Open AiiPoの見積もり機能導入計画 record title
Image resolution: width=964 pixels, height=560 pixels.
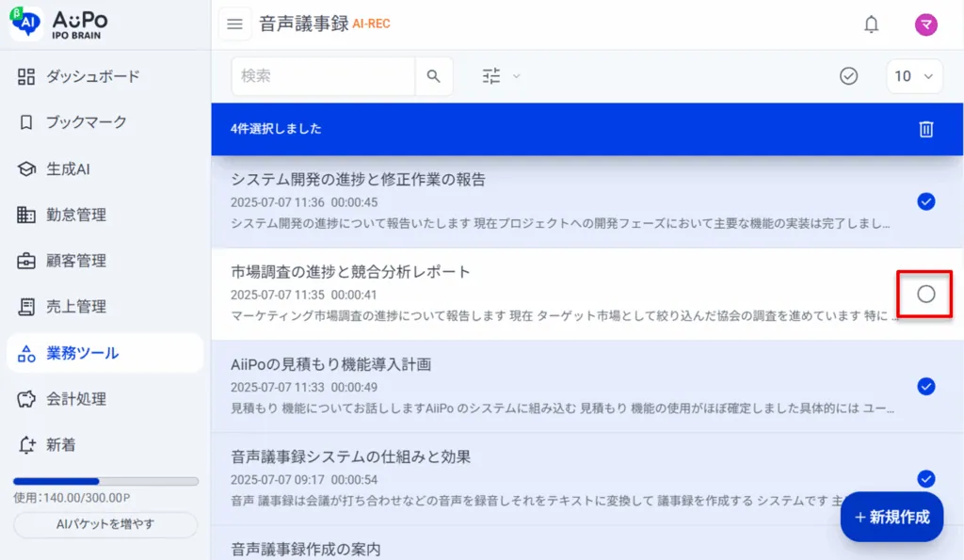pos(330,364)
